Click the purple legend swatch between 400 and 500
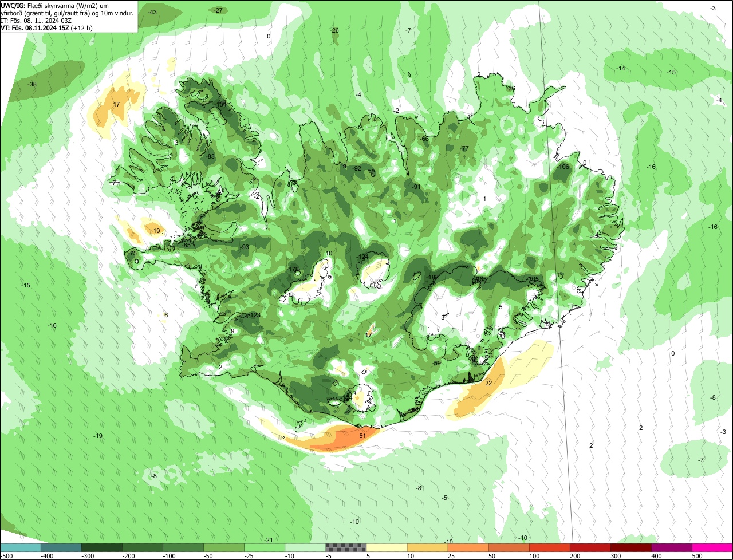This screenshot has height=560, width=733. [672, 547]
